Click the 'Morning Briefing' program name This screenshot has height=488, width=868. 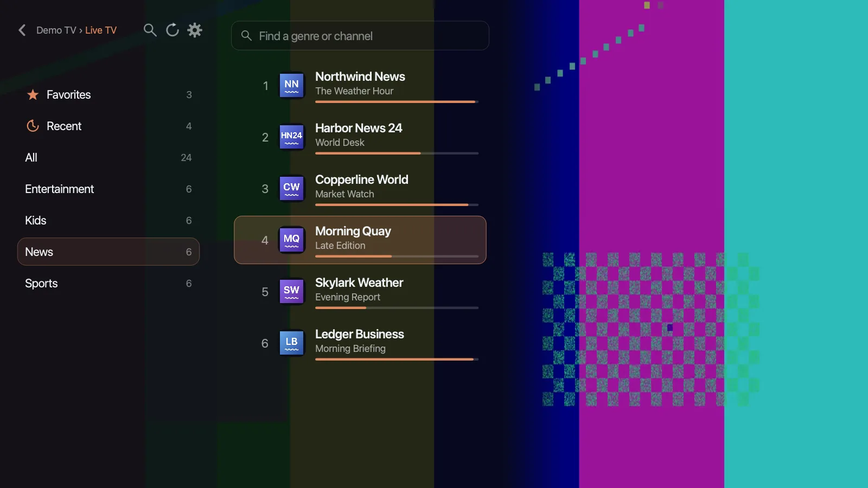[350, 349]
